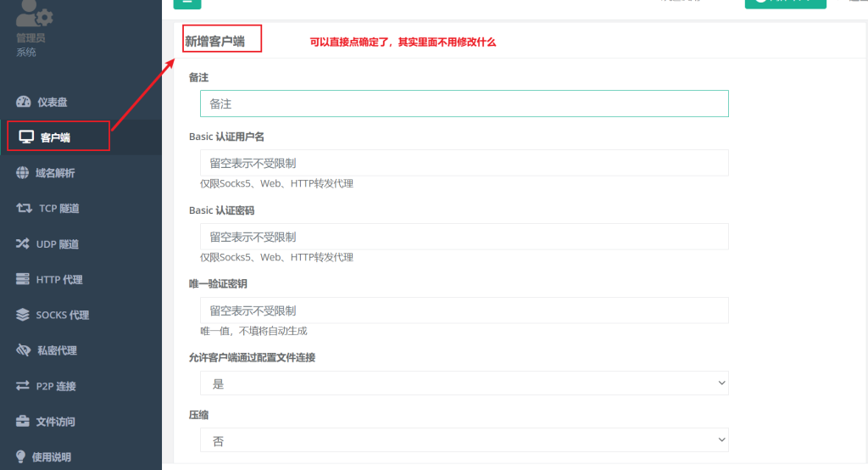Click the 系统 text under 管理员

tap(26, 52)
